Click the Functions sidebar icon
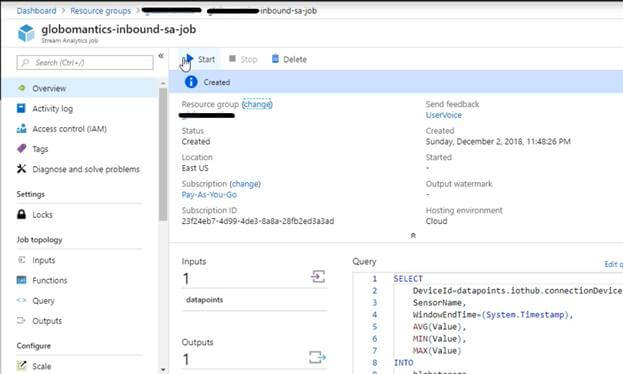The image size is (623, 374). (x=21, y=280)
